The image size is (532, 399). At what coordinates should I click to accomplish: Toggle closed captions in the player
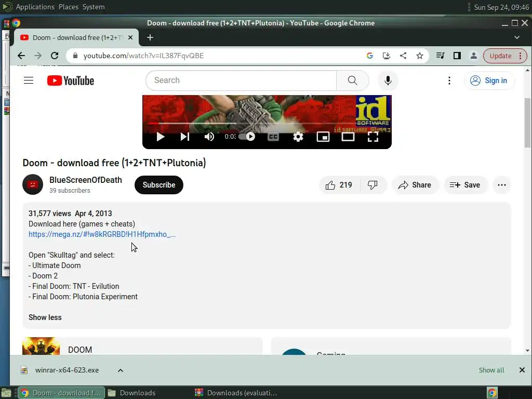click(273, 137)
